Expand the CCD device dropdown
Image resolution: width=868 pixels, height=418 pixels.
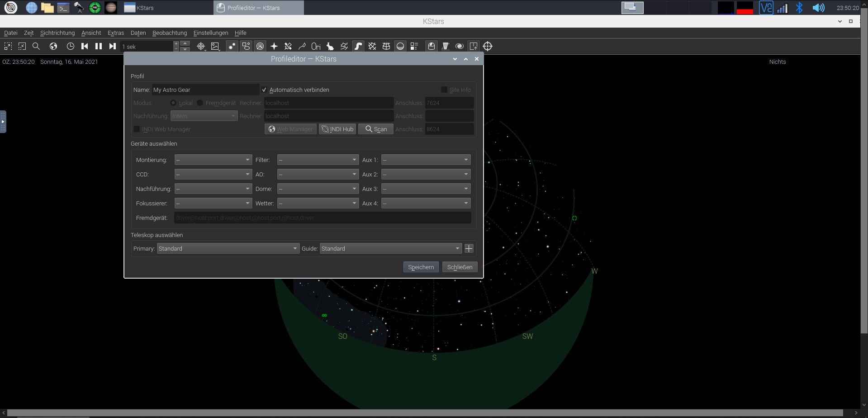(213, 174)
